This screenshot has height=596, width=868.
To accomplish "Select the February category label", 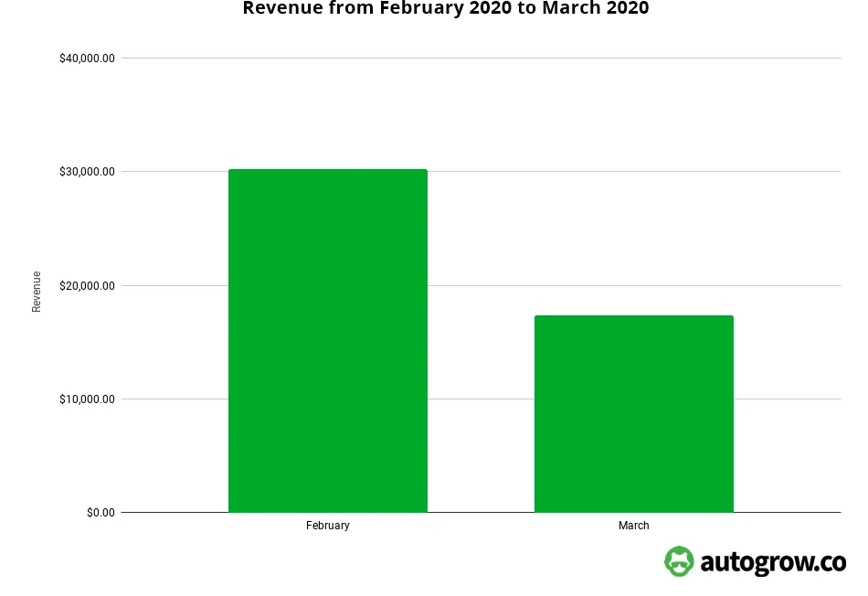I will click(x=328, y=526).
